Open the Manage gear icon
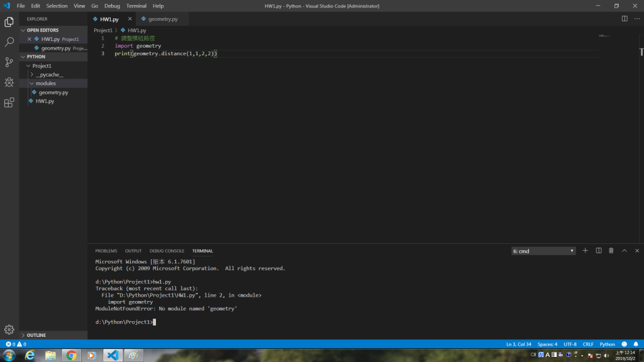Image resolution: width=644 pixels, height=362 pixels. point(9,329)
